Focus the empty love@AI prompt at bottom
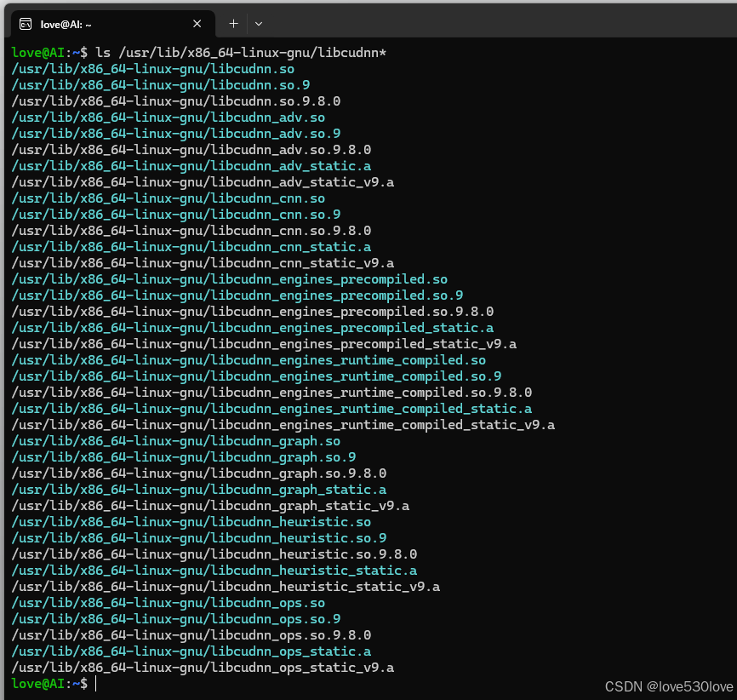737x700 pixels. pos(54,684)
